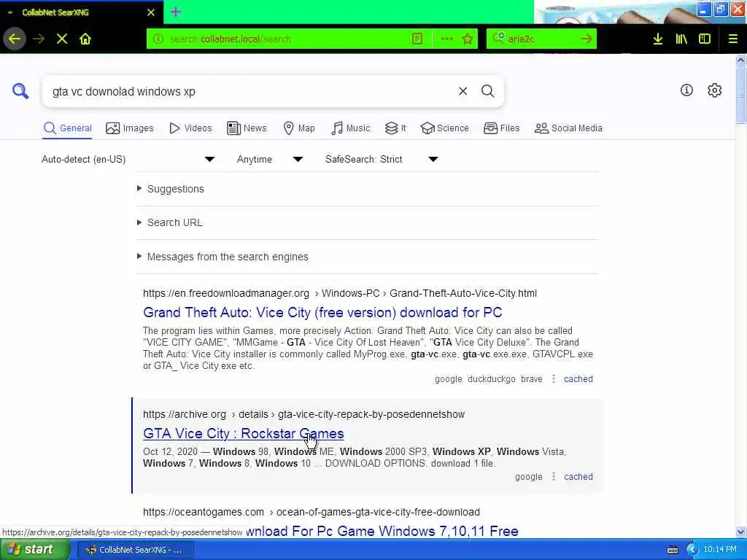
Task: Open a new tab with the plus icon
Action: (x=175, y=12)
